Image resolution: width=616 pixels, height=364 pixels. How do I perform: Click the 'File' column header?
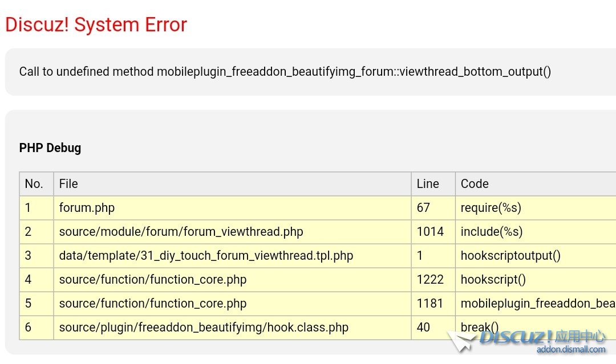point(232,184)
